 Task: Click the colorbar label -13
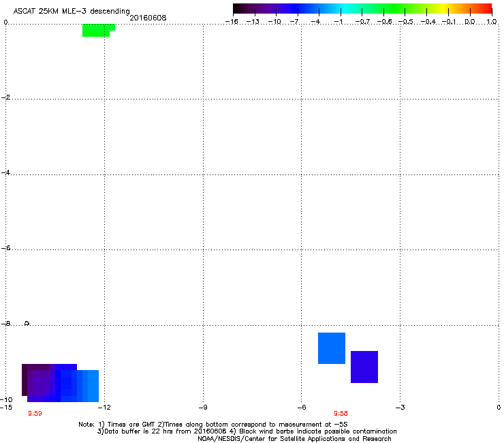pyautogui.click(x=253, y=22)
